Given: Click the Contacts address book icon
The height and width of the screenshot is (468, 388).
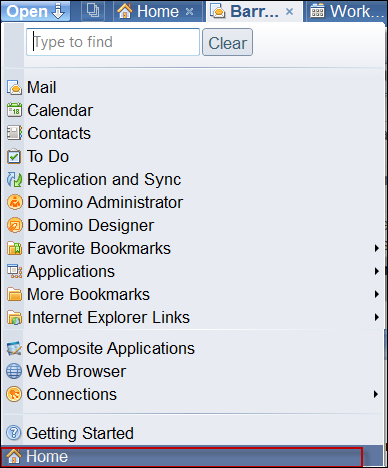Looking at the screenshot, I should 14,133.
